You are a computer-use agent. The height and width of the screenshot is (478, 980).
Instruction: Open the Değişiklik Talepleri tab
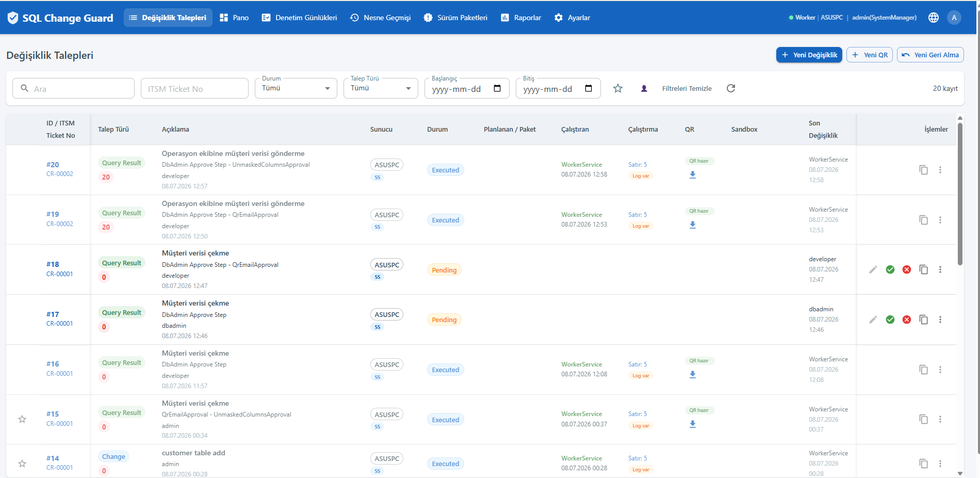coord(168,18)
